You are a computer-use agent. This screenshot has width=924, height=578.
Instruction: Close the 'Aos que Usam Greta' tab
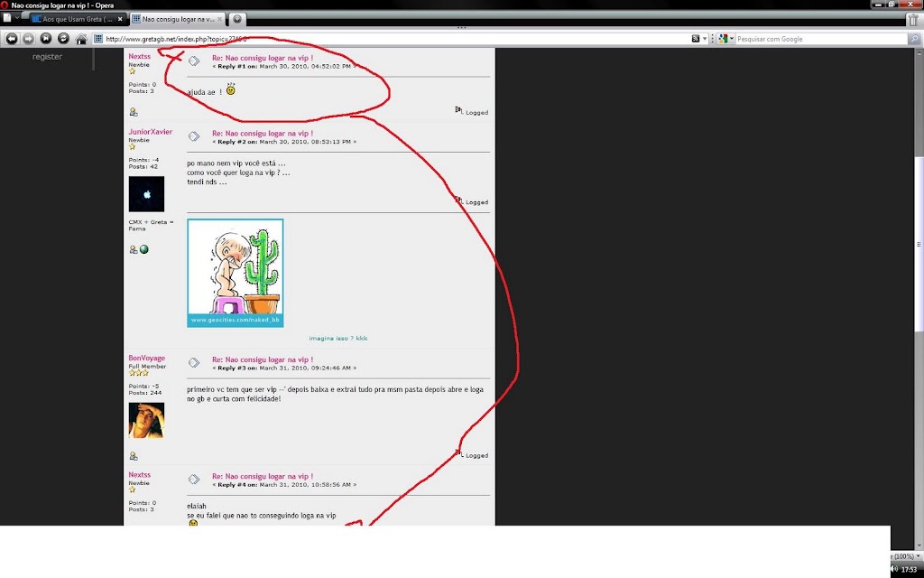120,19
